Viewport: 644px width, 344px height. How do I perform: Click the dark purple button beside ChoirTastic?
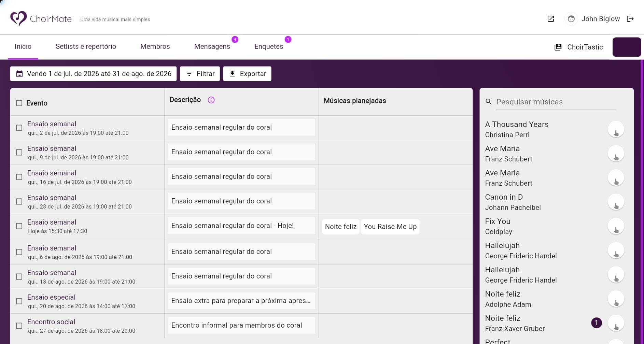coord(627,47)
